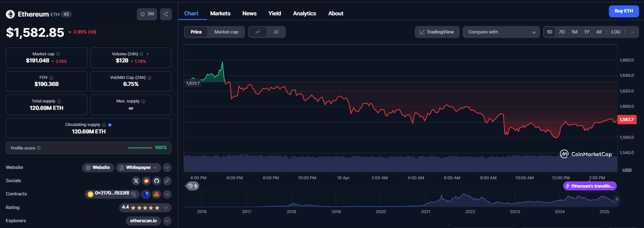This screenshot has width=644, height=228.
Task: Open the Ethereum's transition event tag
Action: [x=590, y=186]
